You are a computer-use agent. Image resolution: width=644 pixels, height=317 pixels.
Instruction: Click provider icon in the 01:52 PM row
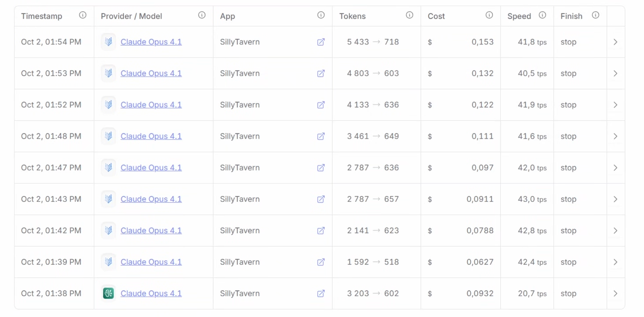point(108,105)
